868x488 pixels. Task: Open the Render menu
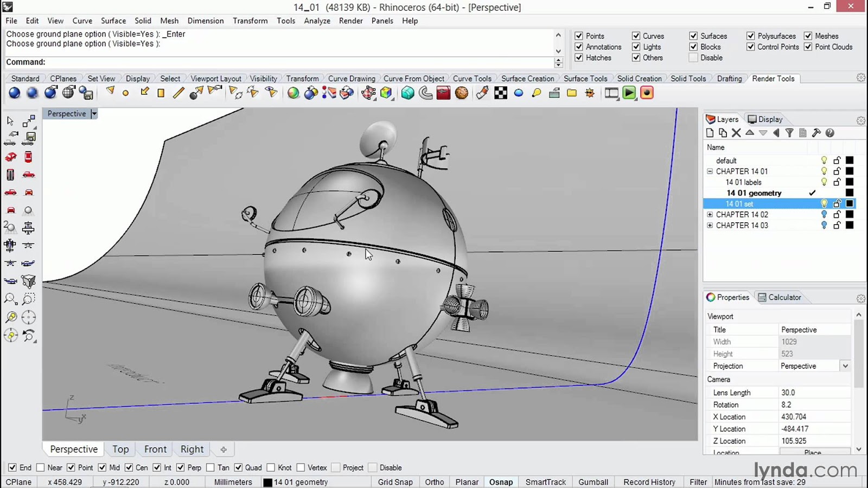point(350,21)
